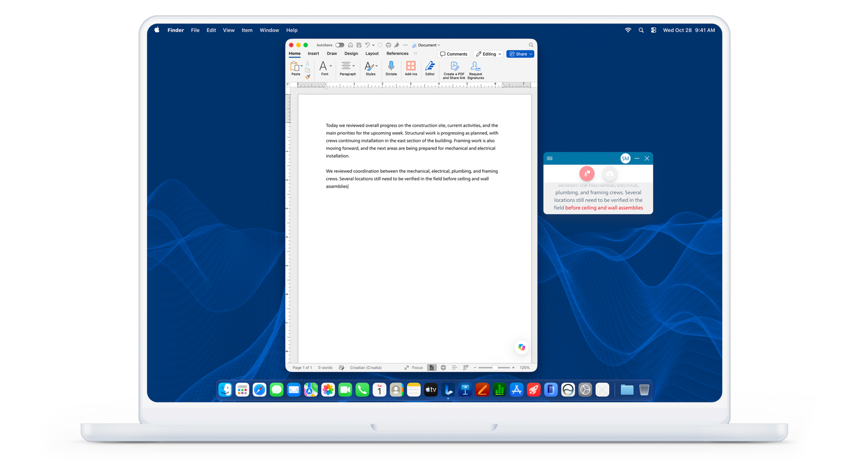Image resolution: width=868 pixels, height=474 pixels.
Task: Click the 0 words count in status bar
Action: click(x=325, y=368)
